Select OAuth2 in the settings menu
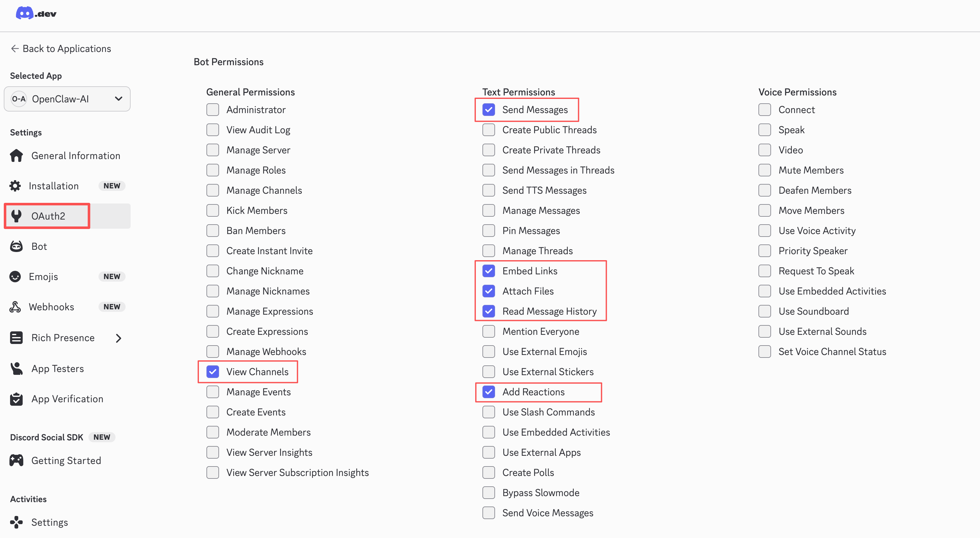The width and height of the screenshot is (980, 538). pyautogui.click(x=48, y=216)
